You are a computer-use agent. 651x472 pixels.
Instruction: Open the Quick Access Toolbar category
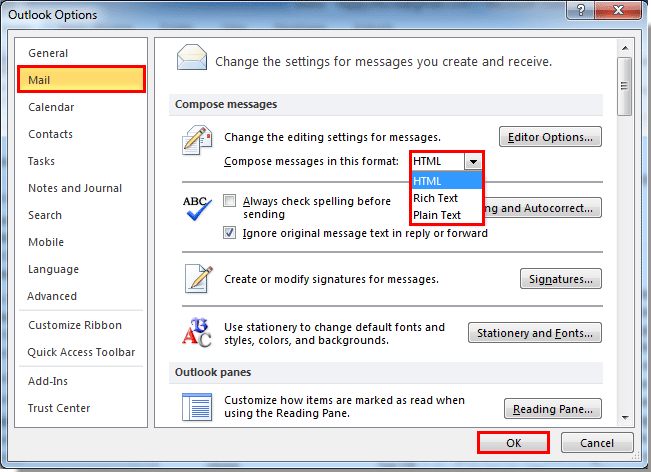click(81, 352)
